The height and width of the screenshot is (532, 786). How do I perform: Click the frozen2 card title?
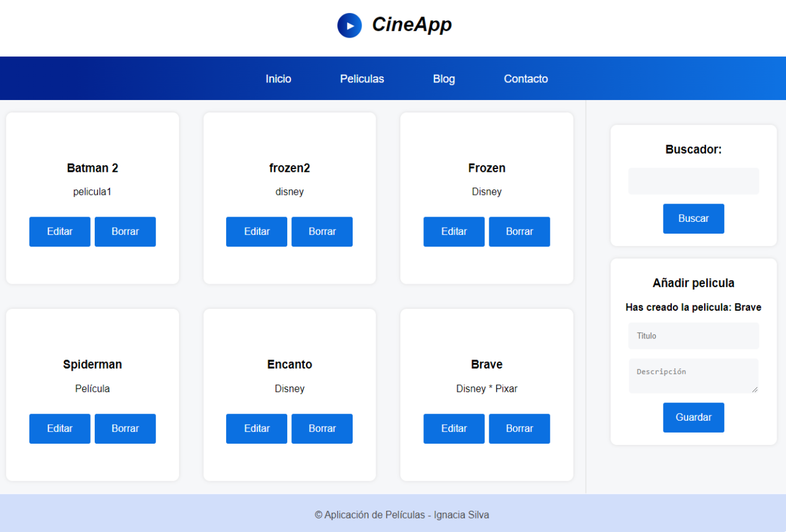pos(290,168)
